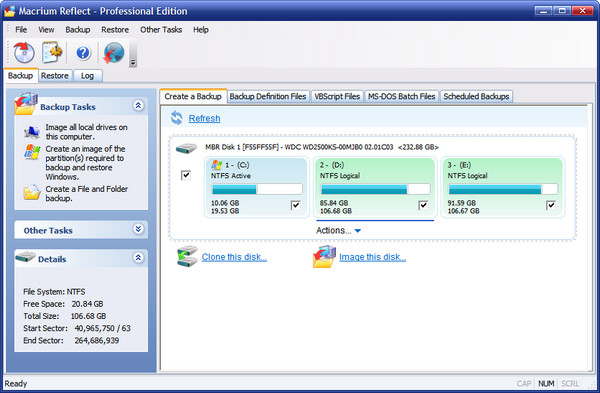600x393 pixels.
Task: Click the File and Folder backup icon
Action: 32,192
